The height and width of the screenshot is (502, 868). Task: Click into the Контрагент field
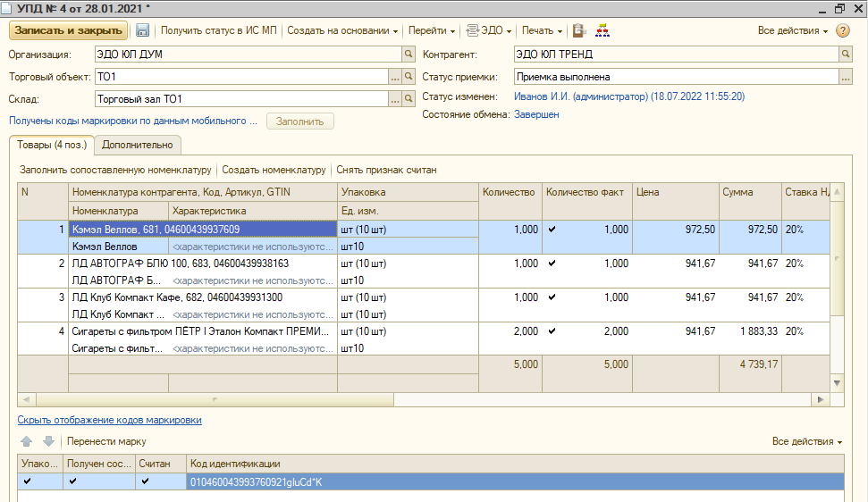tap(676, 54)
